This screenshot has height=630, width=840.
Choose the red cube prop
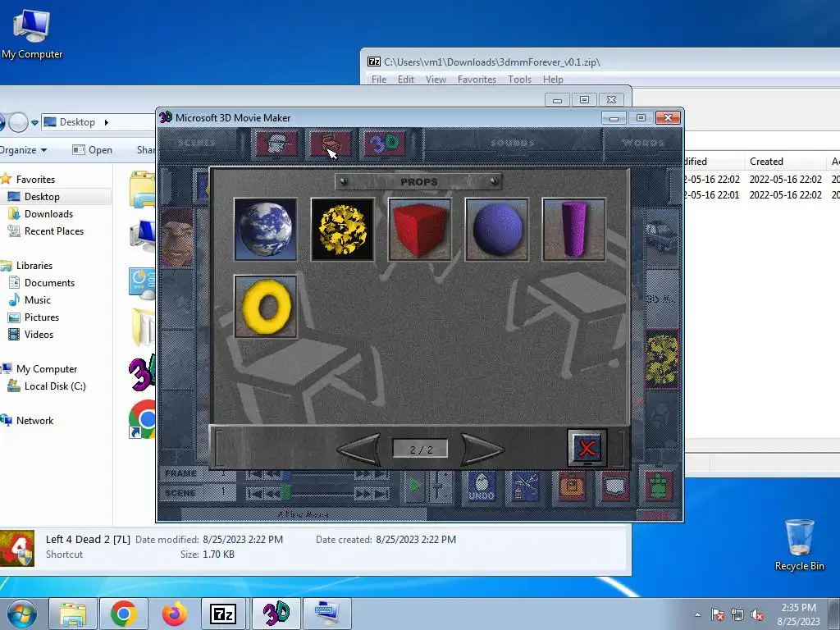[419, 229]
